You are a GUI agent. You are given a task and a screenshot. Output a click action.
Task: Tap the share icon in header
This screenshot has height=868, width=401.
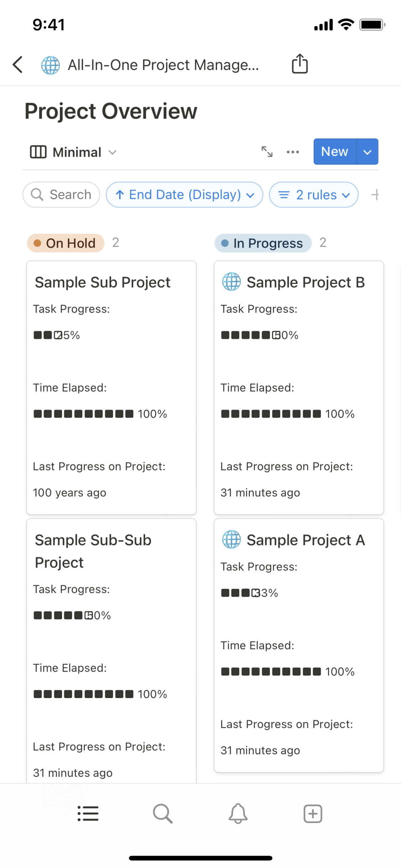[x=300, y=64]
